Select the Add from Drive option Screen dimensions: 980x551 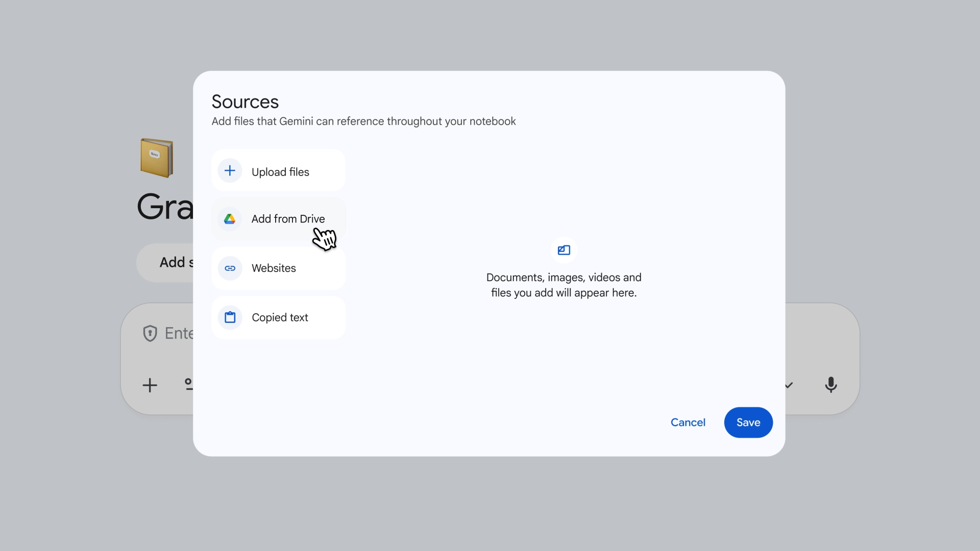click(287, 219)
